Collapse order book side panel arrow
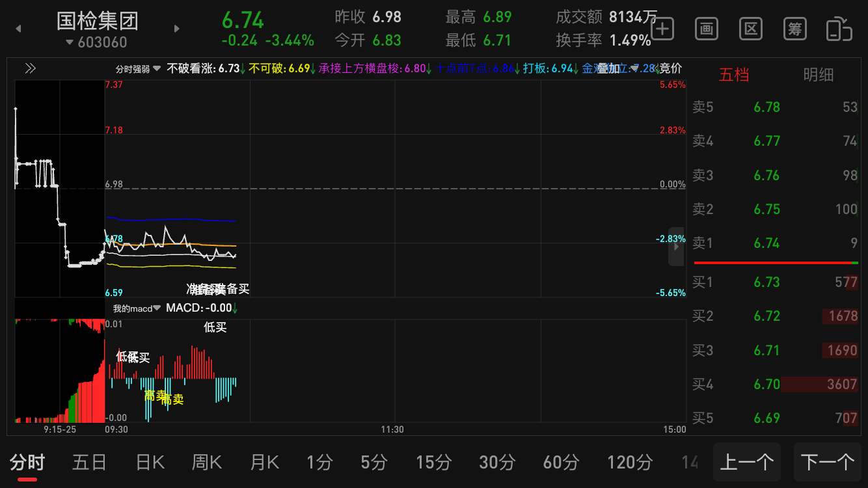The image size is (868, 488). [x=676, y=247]
